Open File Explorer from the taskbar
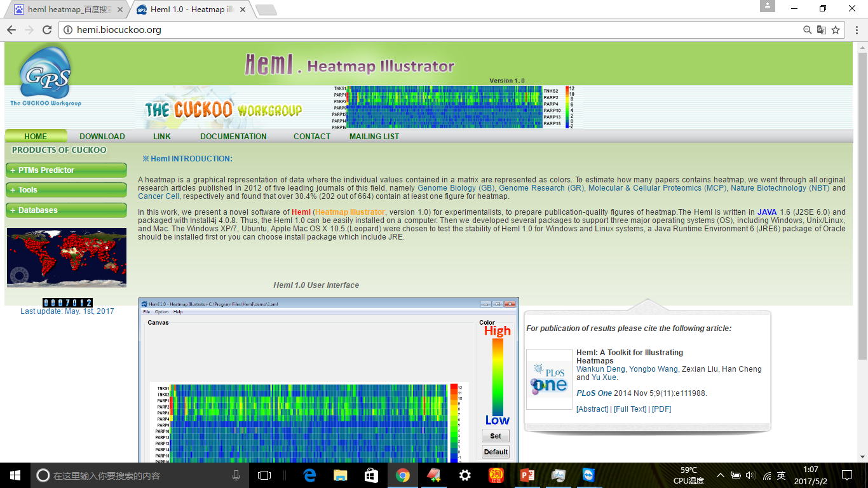The height and width of the screenshot is (488, 868). click(x=341, y=475)
